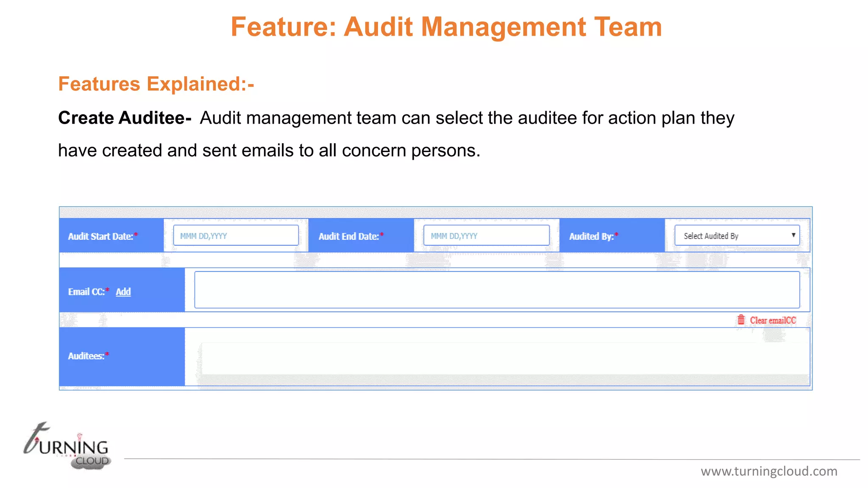Click the Turning Cloud logo
The image size is (868, 488).
tap(67, 446)
